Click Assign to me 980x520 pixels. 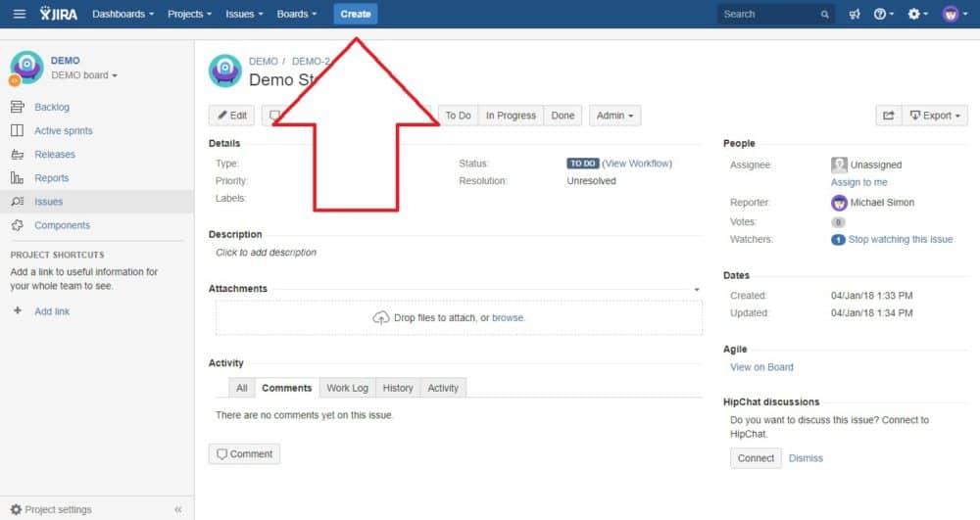click(x=858, y=182)
